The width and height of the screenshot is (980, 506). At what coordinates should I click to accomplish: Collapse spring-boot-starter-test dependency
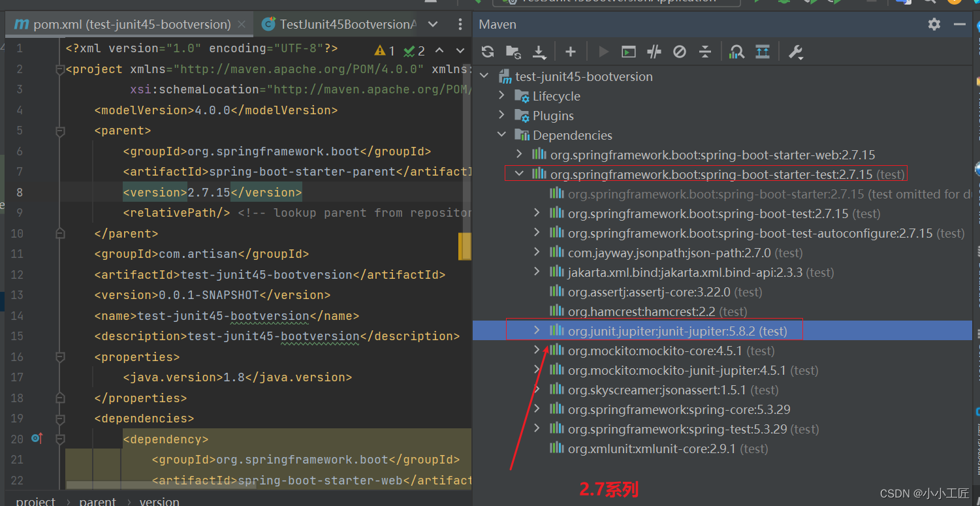(520, 174)
